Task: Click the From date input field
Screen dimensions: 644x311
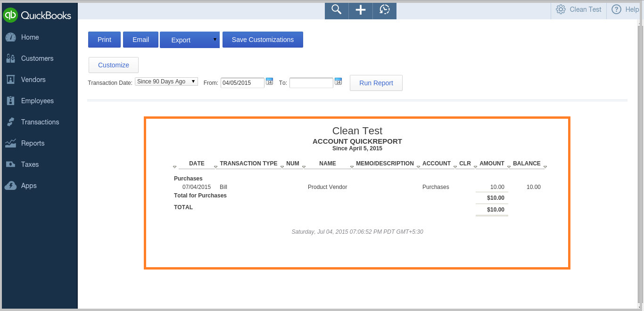Action: tap(242, 83)
